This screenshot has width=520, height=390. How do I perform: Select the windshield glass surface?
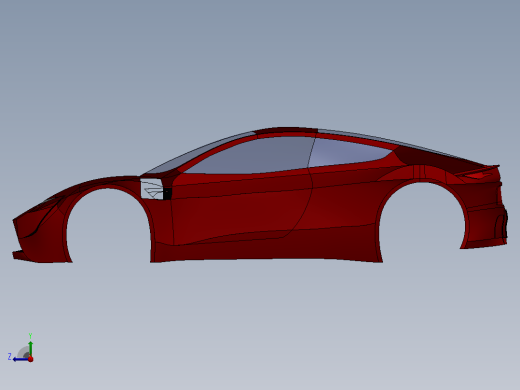(x=200, y=153)
